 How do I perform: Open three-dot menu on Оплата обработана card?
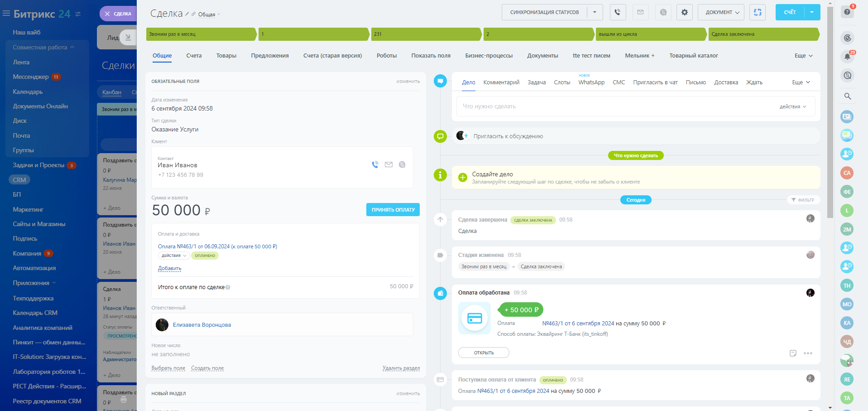pyautogui.click(x=808, y=353)
